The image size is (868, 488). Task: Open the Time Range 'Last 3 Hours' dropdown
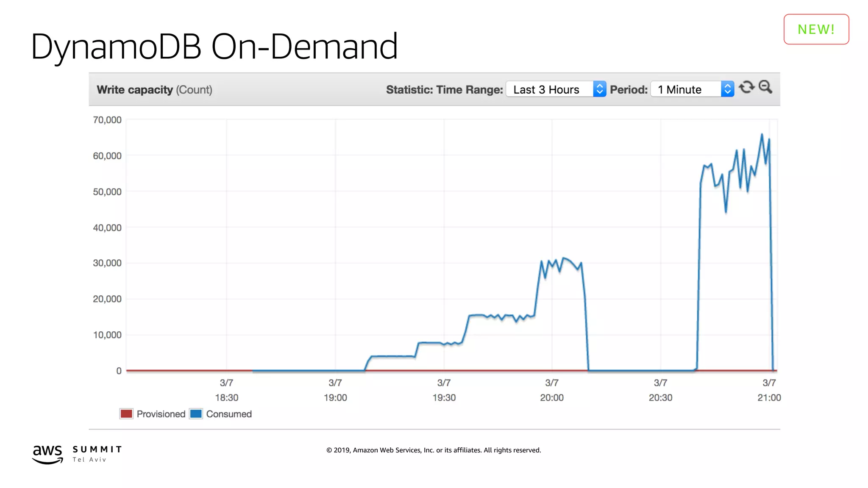(x=556, y=89)
